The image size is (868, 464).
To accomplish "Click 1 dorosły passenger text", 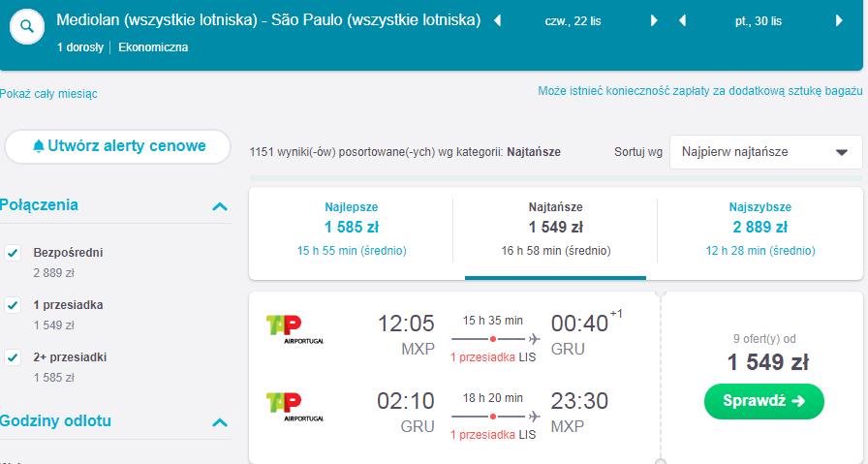I will [x=80, y=47].
